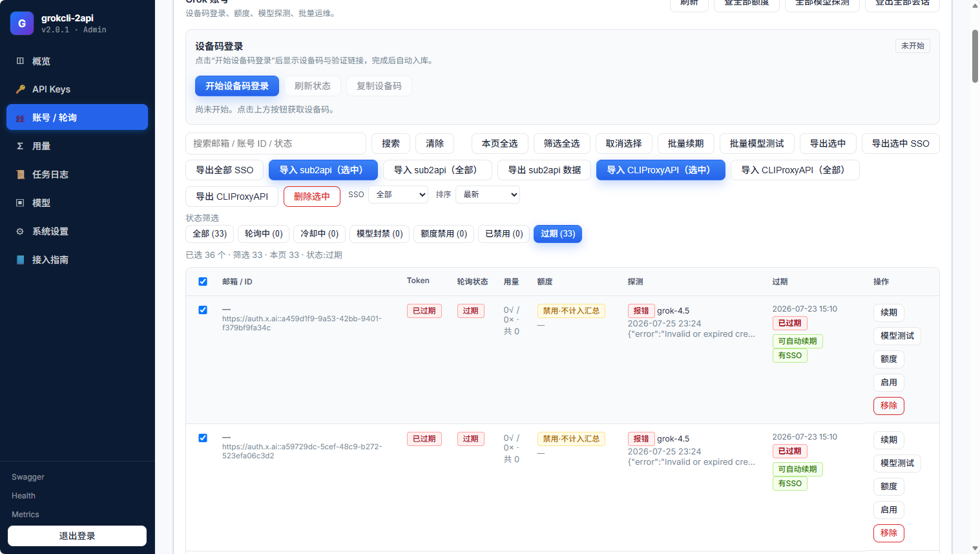Open 概览 via its sidebar icon
This screenshot has height=554, width=980.
20,61
